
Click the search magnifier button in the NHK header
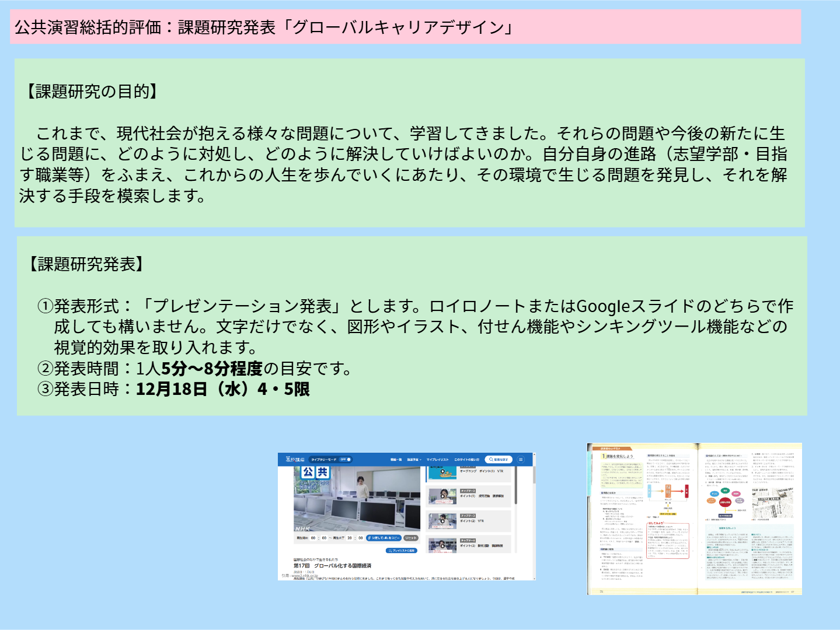[499, 460]
